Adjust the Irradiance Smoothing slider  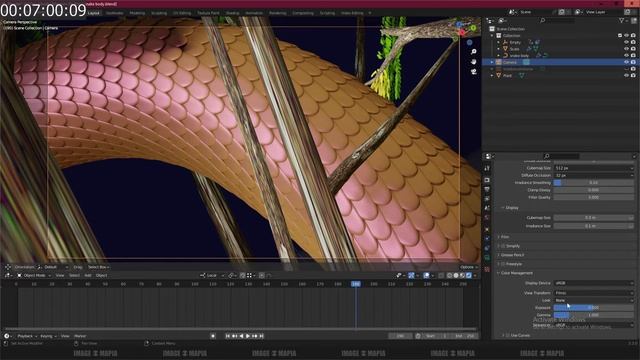(x=594, y=182)
